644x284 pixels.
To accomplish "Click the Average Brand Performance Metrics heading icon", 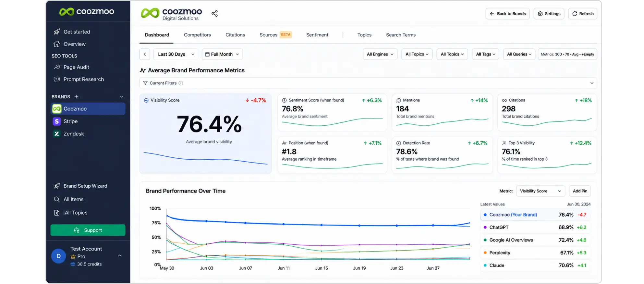I will 142,70.
